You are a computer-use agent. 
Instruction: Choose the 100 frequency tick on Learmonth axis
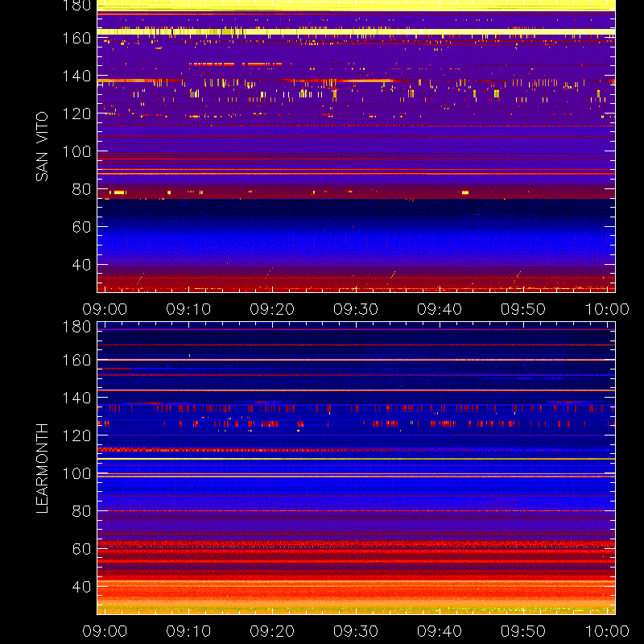(x=76, y=473)
